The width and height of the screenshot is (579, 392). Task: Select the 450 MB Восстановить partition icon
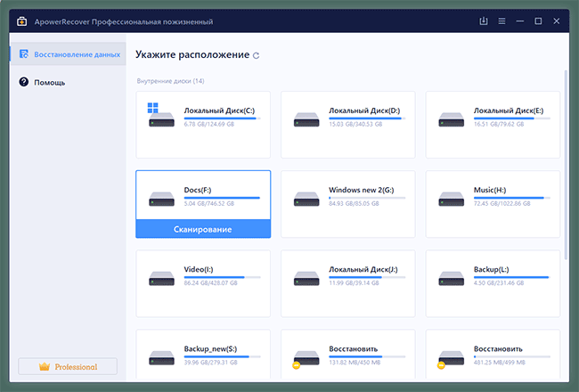click(x=306, y=359)
